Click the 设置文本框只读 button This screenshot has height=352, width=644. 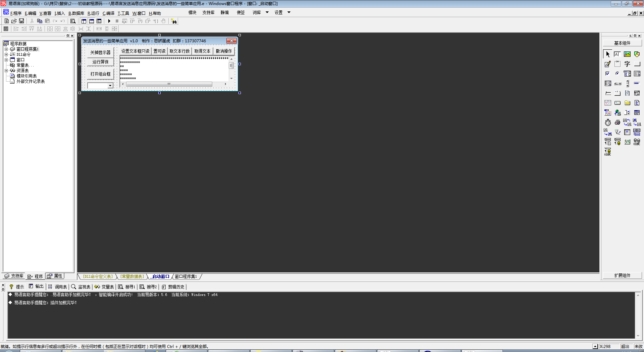tap(135, 51)
